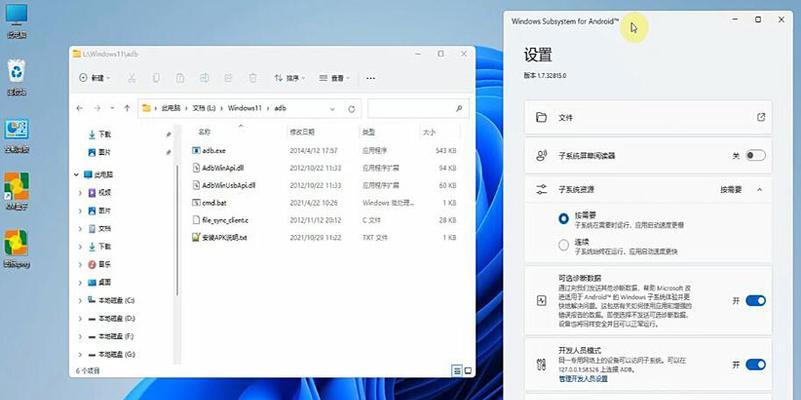Viewport: 801px width, 400px height.
Task: Select the cmd.bat file
Action: click(214, 203)
